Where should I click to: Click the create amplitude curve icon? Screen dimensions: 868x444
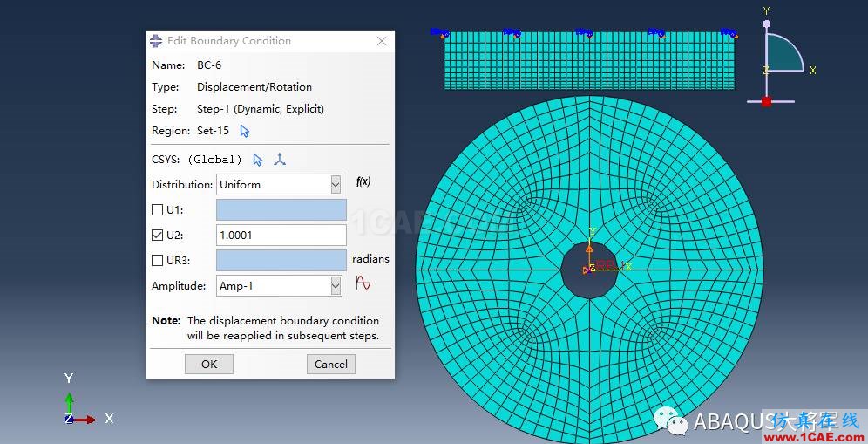coord(363,283)
